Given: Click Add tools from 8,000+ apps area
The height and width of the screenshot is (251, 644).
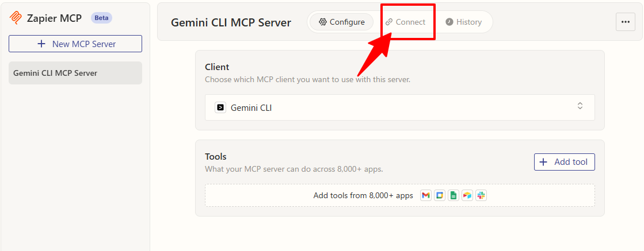Looking at the screenshot, I should (399, 195).
